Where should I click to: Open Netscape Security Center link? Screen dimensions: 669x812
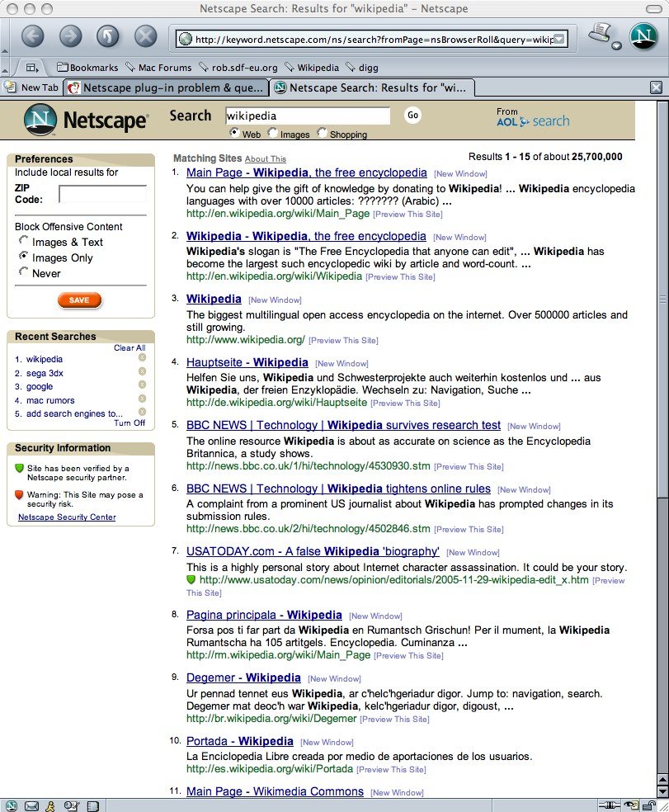67,517
